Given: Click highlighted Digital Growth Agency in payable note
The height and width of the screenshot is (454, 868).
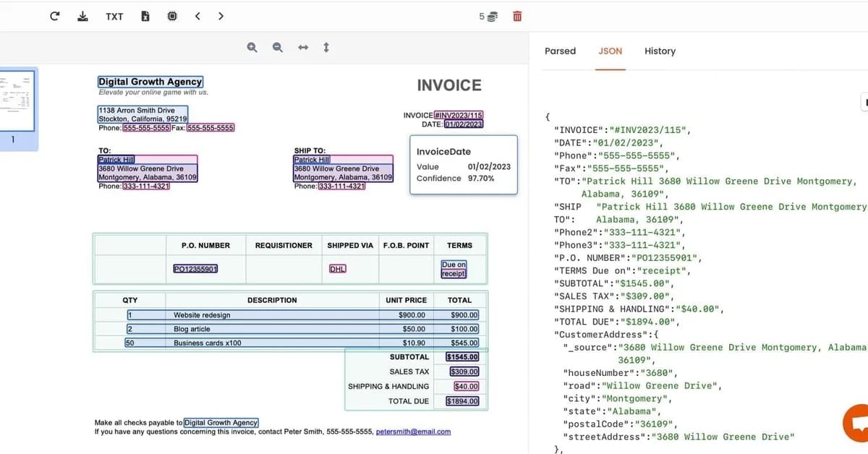Looking at the screenshot, I should (221, 422).
